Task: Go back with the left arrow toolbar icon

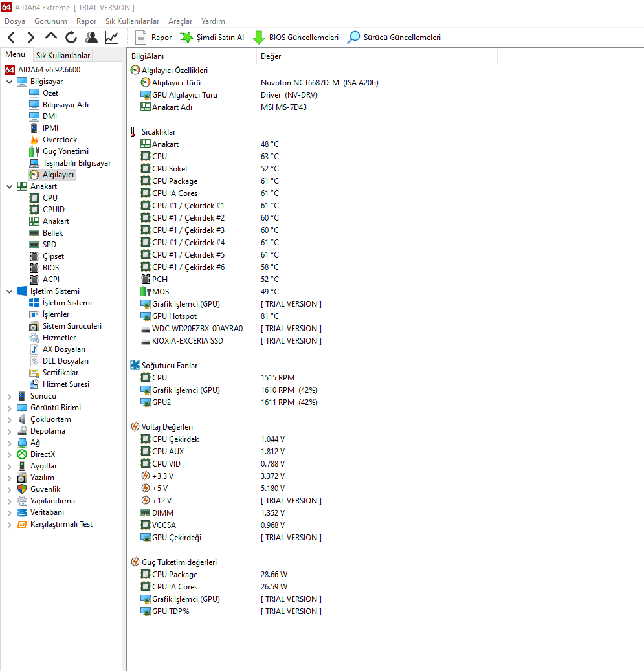Action: point(12,38)
